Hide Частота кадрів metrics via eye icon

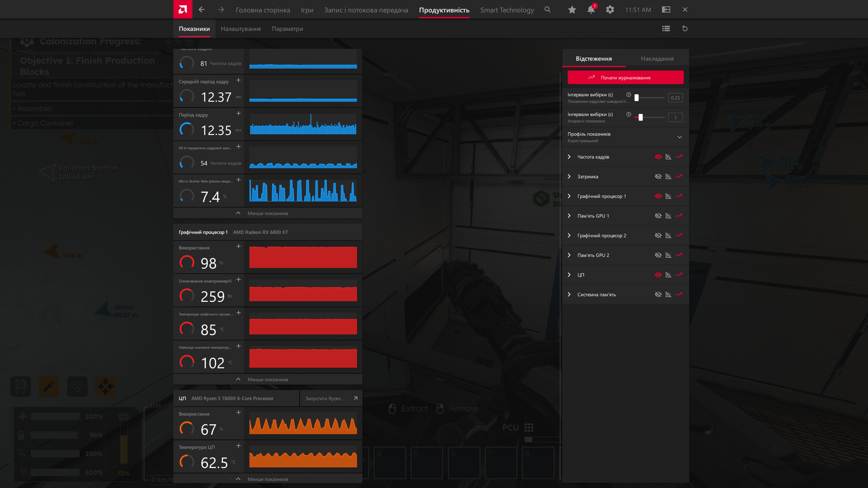[x=658, y=157]
